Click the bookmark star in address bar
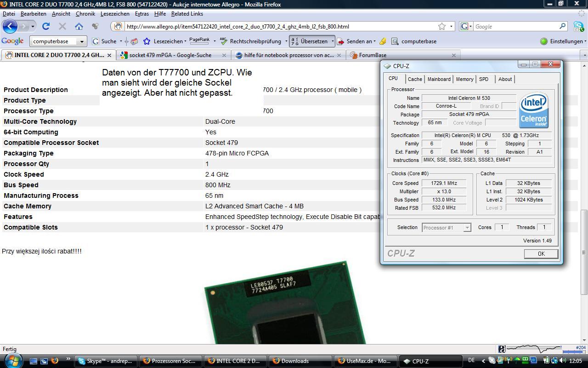This screenshot has width=588, height=368. (x=442, y=26)
